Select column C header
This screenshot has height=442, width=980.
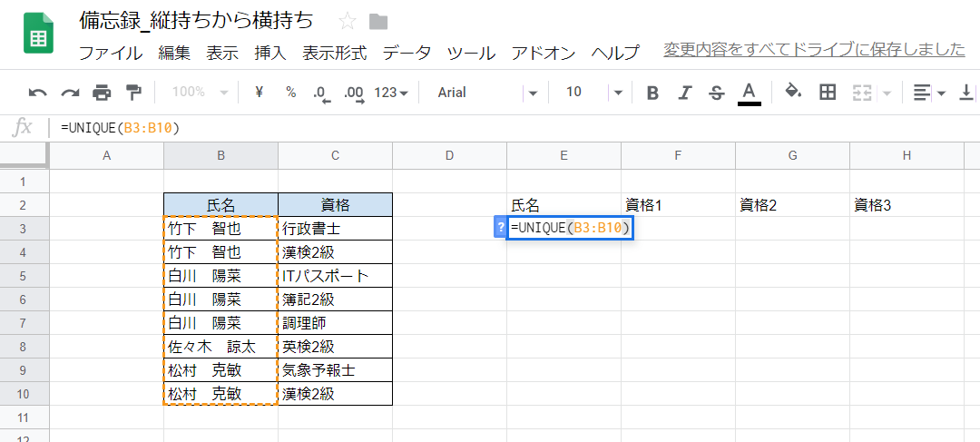pos(335,156)
